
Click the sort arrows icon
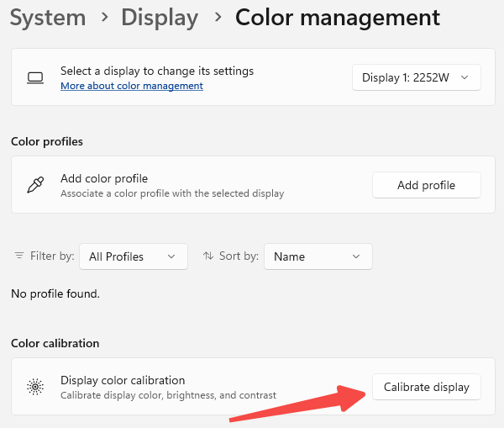(x=208, y=256)
